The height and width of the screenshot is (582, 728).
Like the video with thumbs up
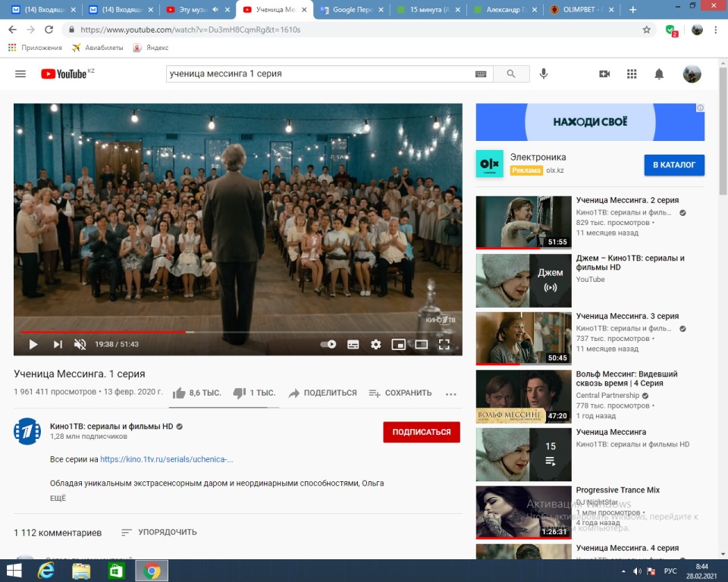click(x=196, y=393)
